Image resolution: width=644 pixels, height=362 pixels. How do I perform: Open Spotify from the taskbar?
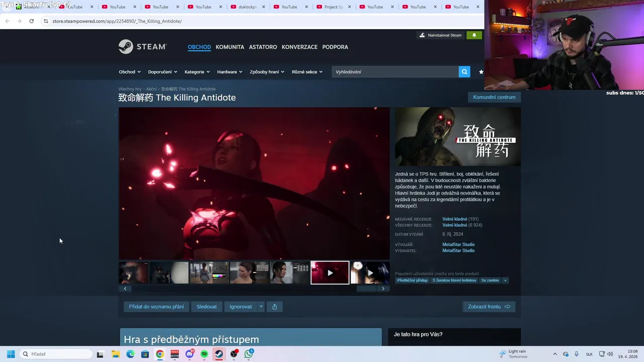204,354
